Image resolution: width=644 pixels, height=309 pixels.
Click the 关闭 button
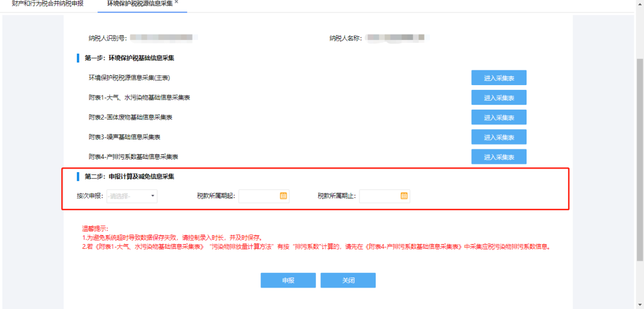tap(348, 280)
